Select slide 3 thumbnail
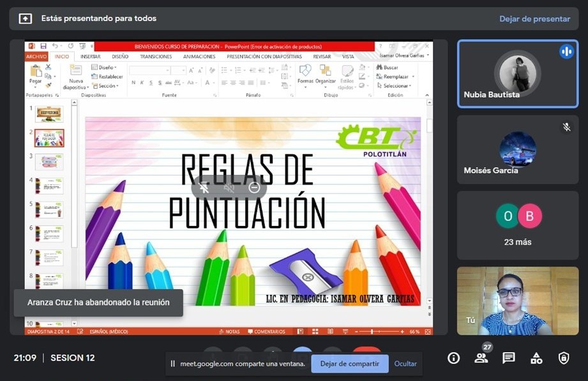 [x=50, y=162]
